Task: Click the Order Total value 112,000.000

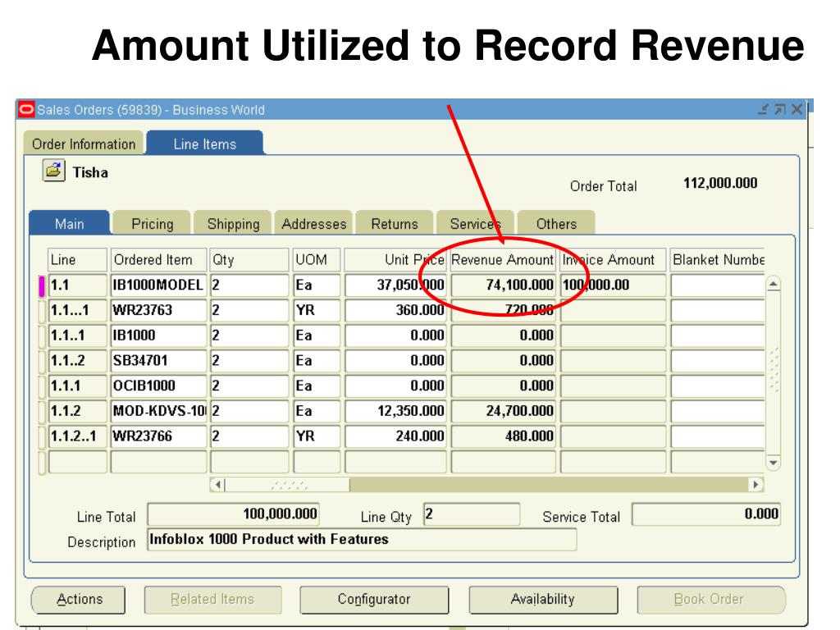Action: [720, 183]
